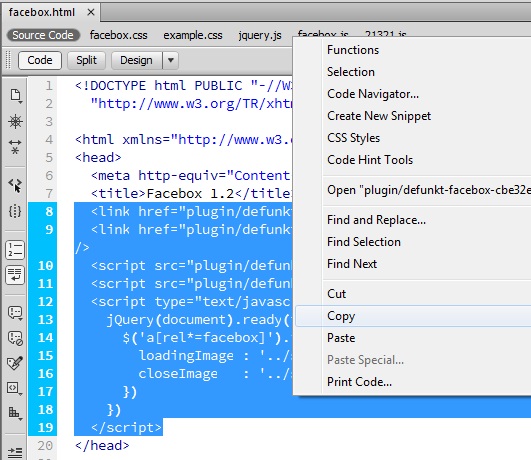Open the Open Documents list icon
The width and height of the screenshot is (531, 460).
15,96
